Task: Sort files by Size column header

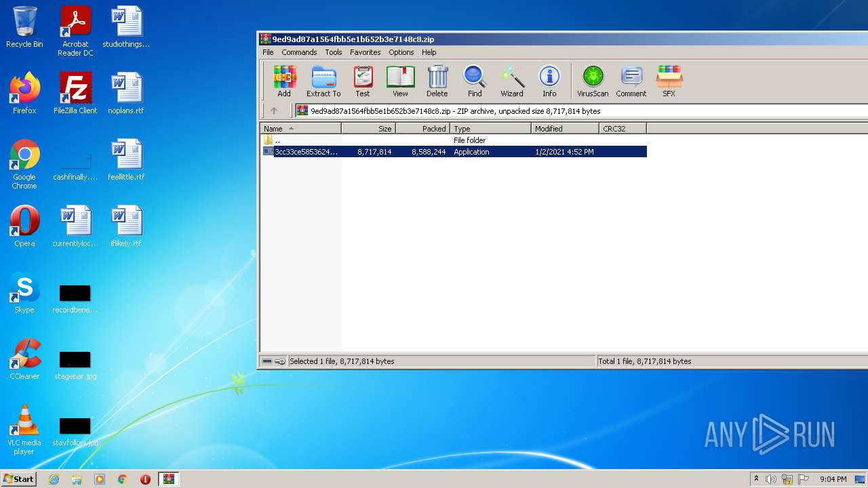Action: (369, 128)
